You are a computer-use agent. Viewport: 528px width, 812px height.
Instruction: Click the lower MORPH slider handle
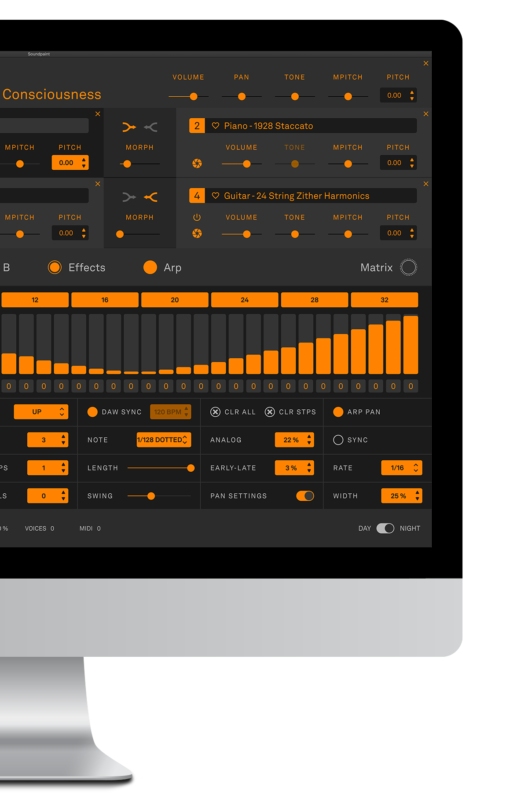120,234
